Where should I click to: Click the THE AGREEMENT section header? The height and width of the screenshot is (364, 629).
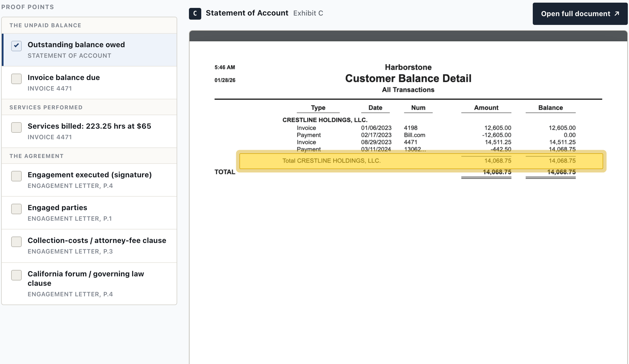pos(36,156)
